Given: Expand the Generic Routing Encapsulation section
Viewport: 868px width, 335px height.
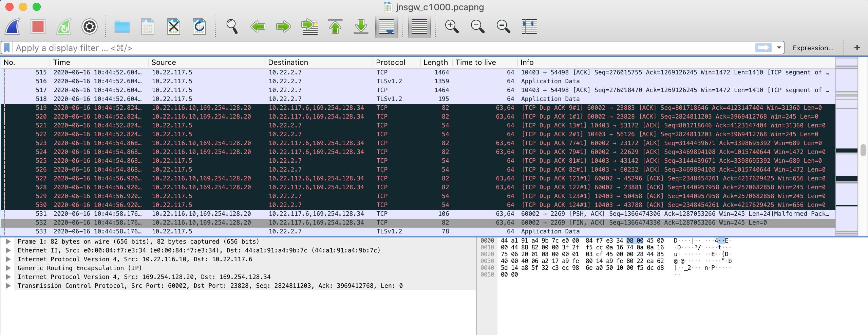Looking at the screenshot, I should click(x=8, y=268).
